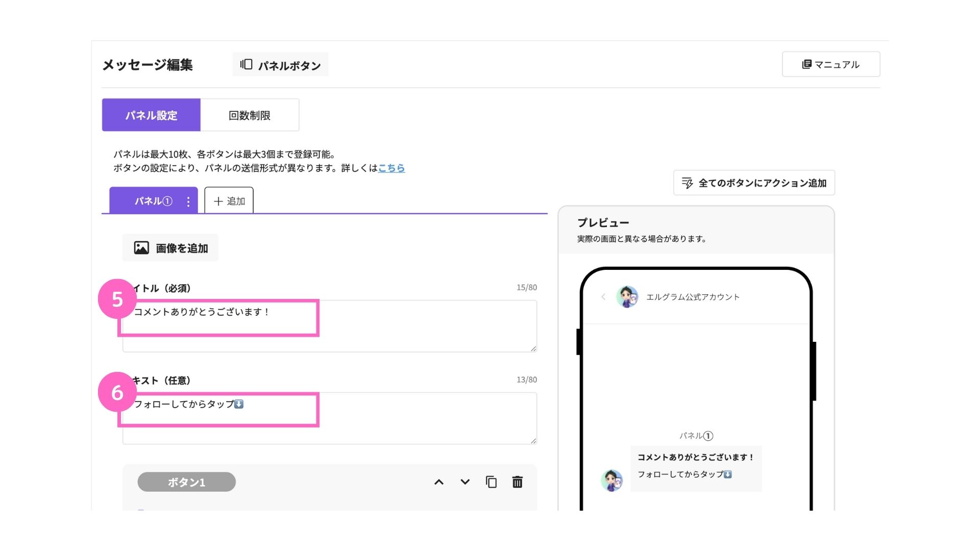Click the プレビュー heading

[603, 222]
